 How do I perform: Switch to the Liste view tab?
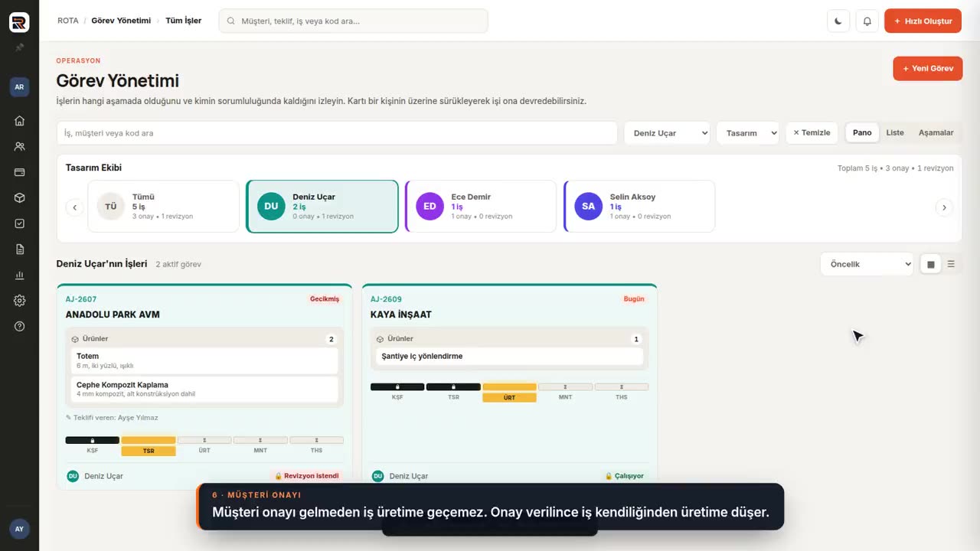click(x=895, y=133)
